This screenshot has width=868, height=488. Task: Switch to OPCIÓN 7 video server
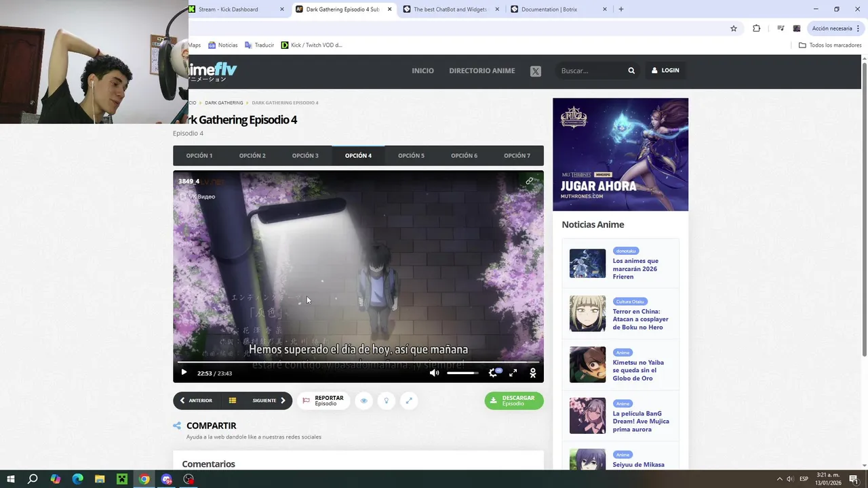pyautogui.click(x=517, y=155)
